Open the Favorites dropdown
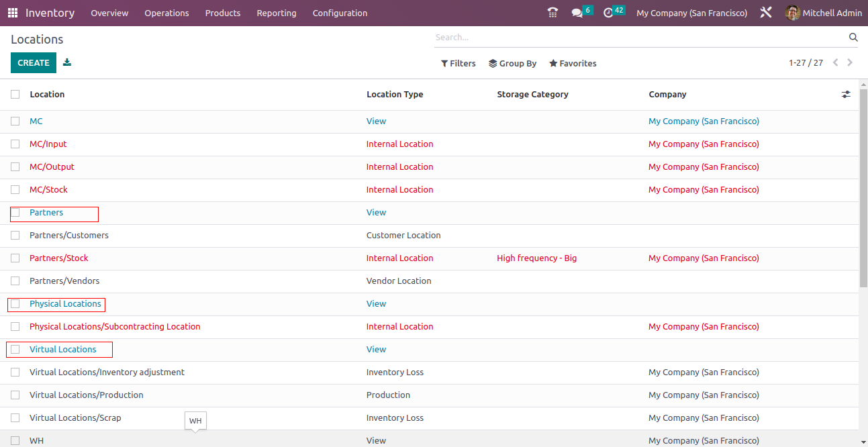This screenshot has height=447, width=868. [x=573, y=64]
